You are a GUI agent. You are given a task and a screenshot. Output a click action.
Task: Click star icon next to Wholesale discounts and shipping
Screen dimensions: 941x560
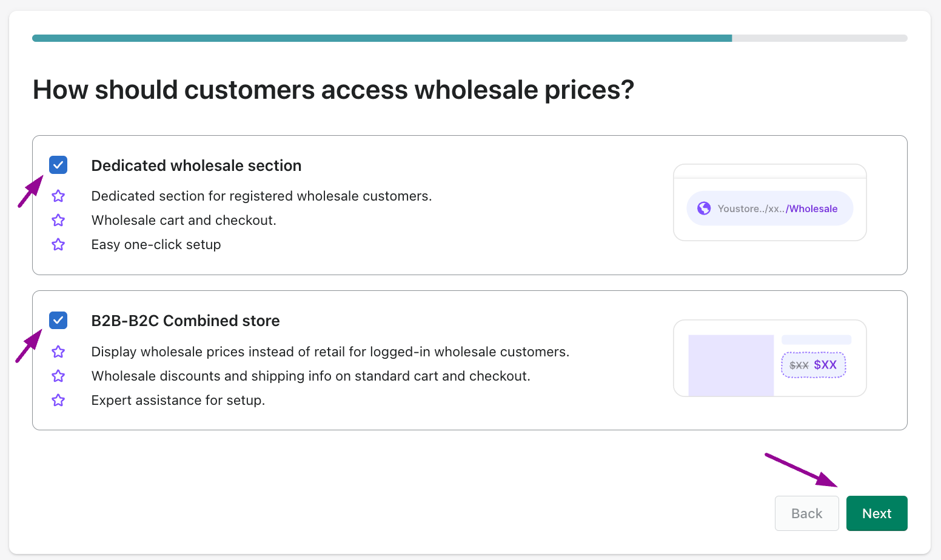click(x=58, y=376)
